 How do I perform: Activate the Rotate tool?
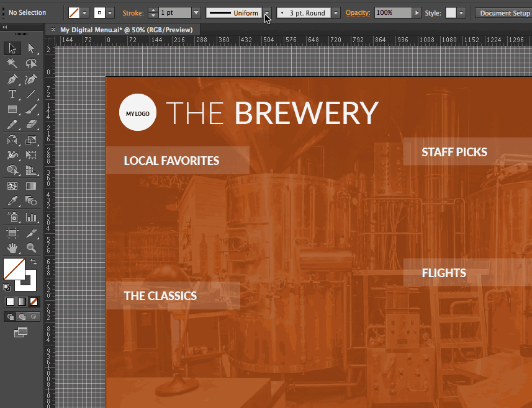12,140
